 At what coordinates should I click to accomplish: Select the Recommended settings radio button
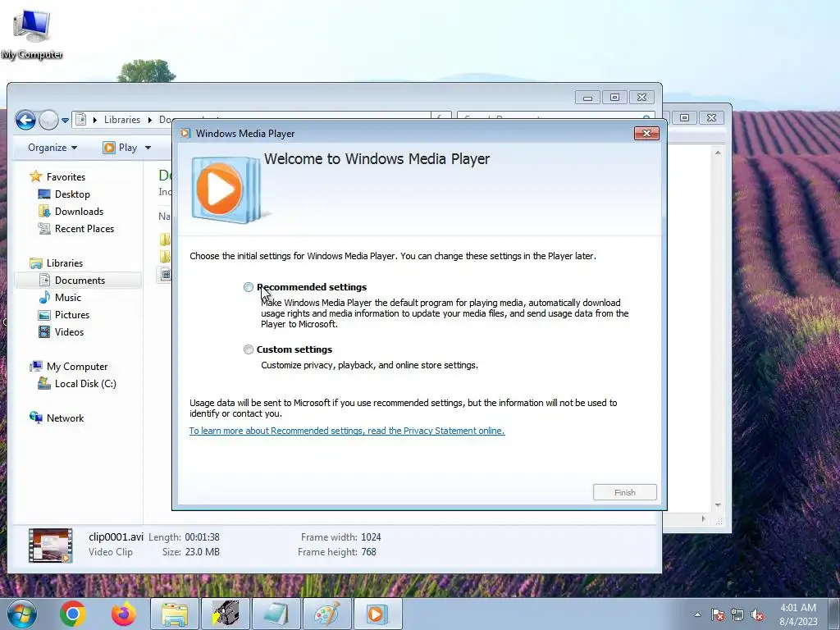click(248, 287)
